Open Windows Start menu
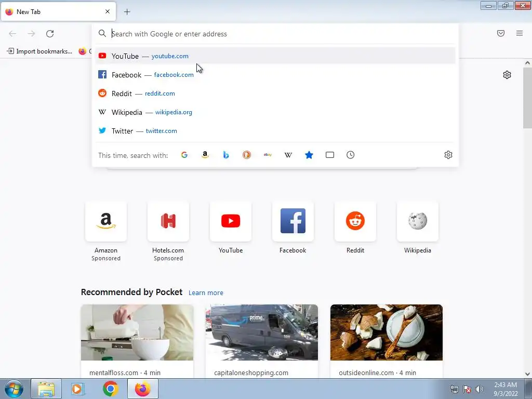The image size is (532, 399). click(14, 389)
